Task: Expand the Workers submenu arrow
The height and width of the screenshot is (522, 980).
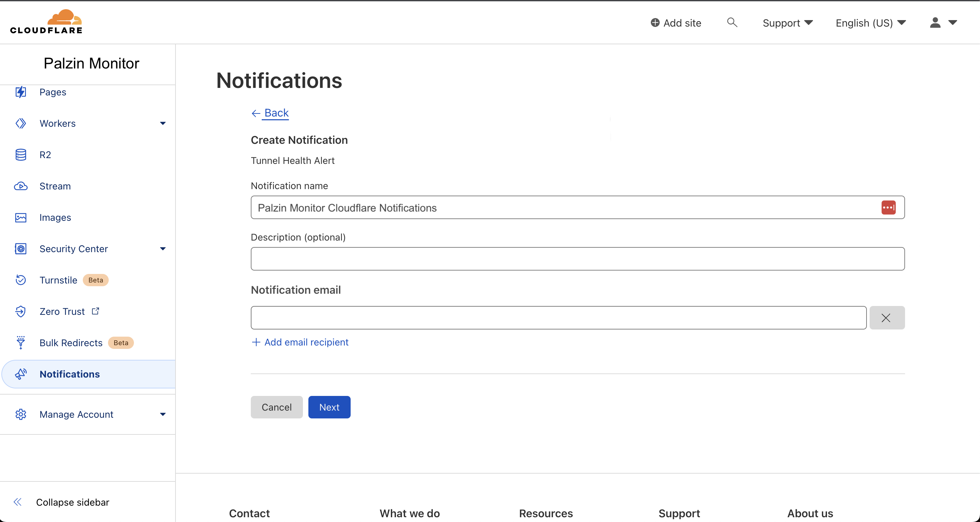Action: coord(163,123)
